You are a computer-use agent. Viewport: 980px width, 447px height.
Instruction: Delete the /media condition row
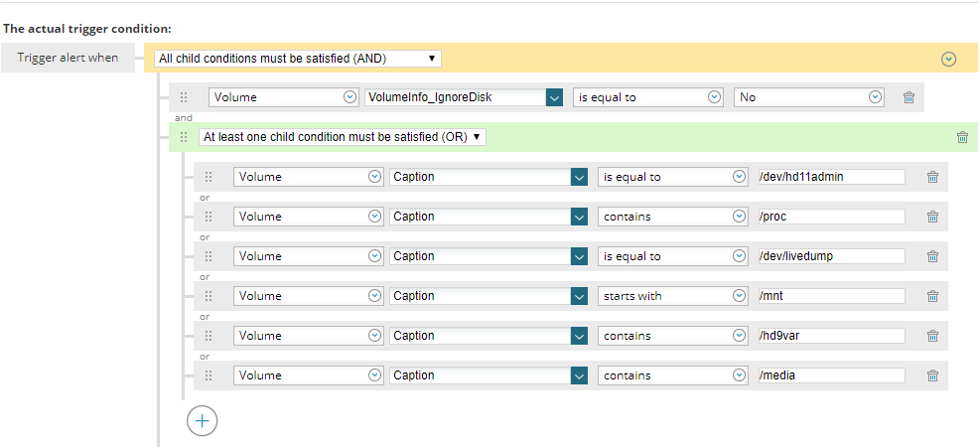[x=932, y=375]
